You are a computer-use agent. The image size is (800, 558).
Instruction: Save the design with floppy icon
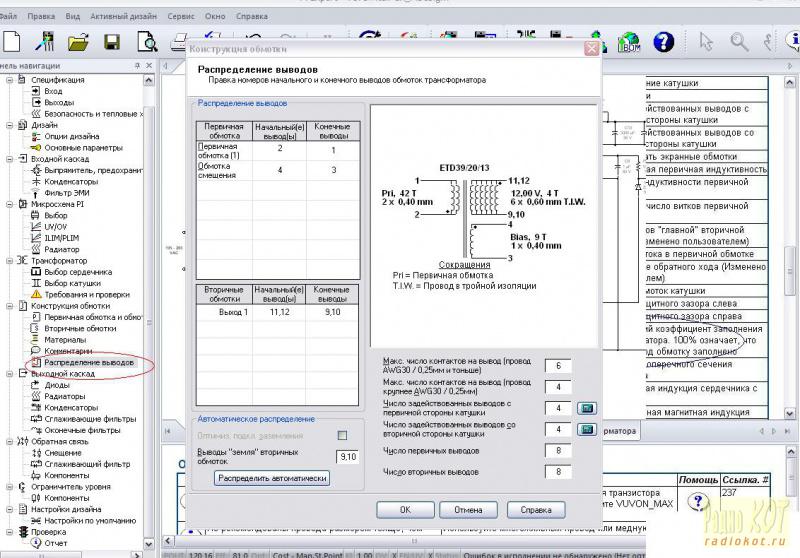coord(112,42)
